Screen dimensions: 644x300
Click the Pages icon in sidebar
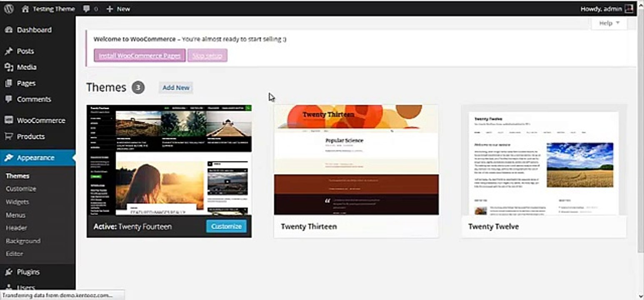point(9,83)
